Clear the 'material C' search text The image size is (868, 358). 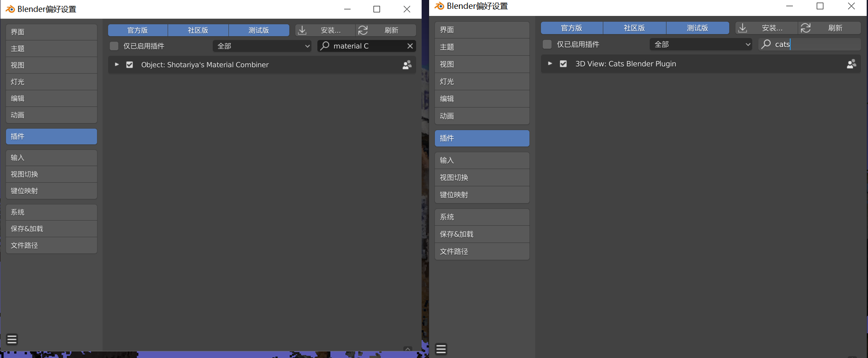410,46
